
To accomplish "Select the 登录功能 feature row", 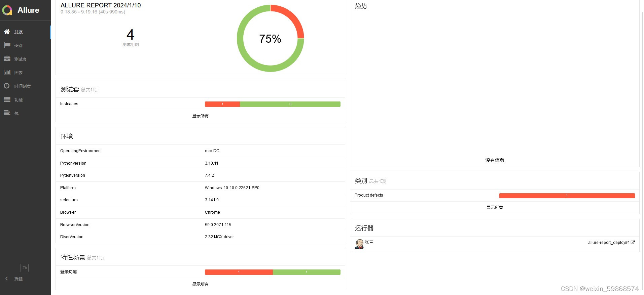I will [69, 272].
